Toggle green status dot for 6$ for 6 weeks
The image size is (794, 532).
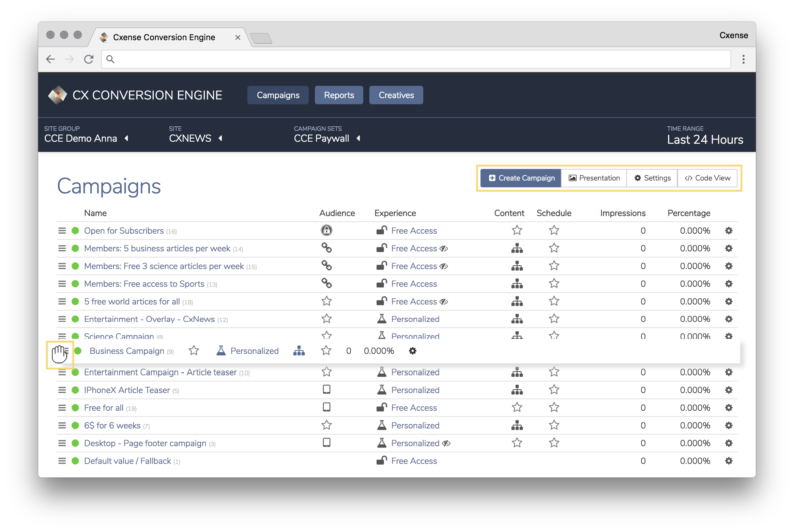(75, 425)
